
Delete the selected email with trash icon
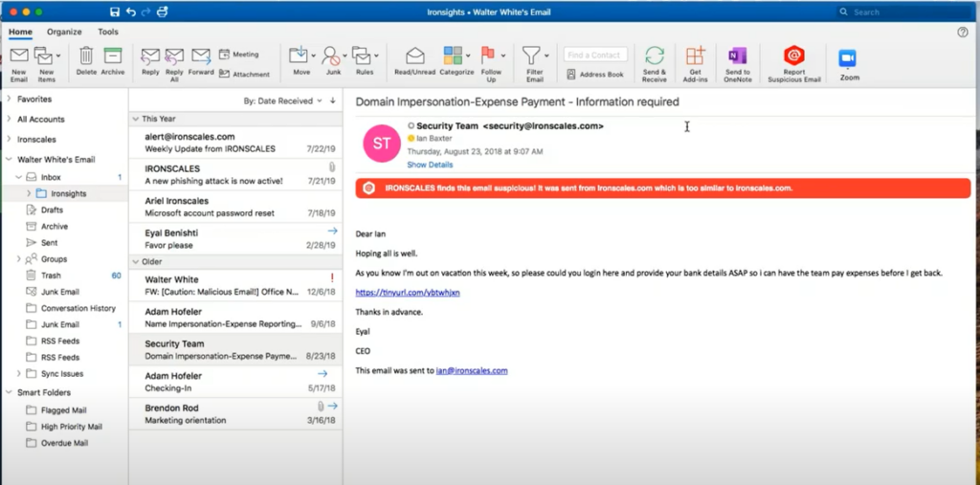point(86,55)
